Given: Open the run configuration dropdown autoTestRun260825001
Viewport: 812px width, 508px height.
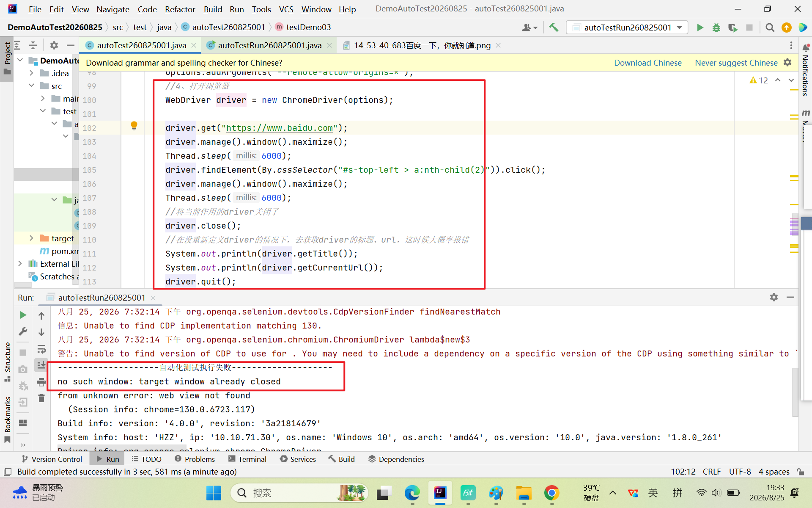Looking at the screenshot, I should [x=627, y=28].
